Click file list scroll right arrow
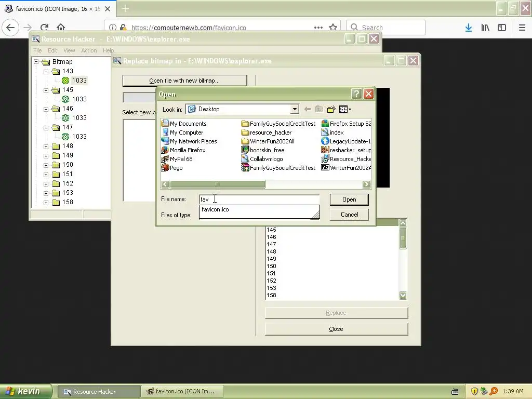 pos(366,184)
